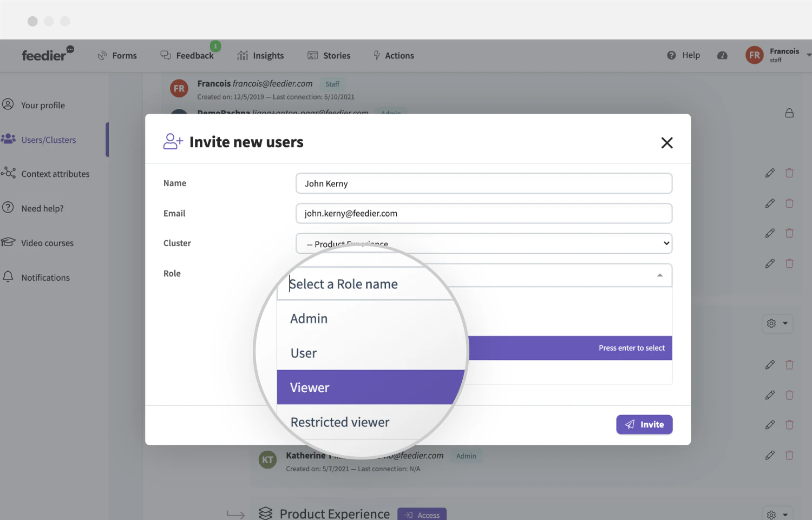Screen dimensions: 812x520
Task: Expand the Francois account dropdown arrow
Action: [808, 55]
